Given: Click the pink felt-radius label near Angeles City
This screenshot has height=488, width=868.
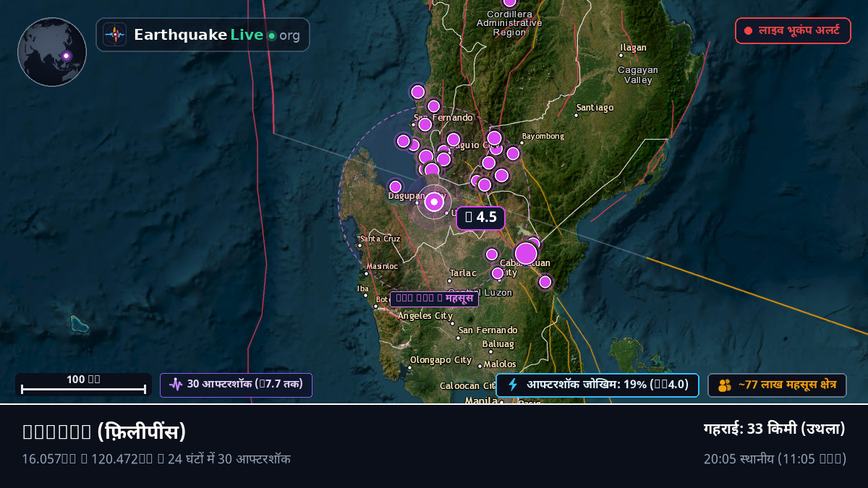Looking at the screenshot, I should [x=434, y=299].
